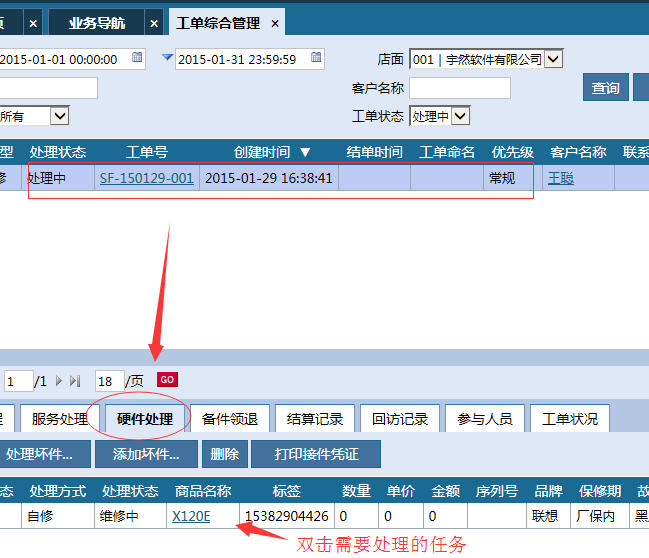Screen dimensions: 649x558
Task: Focus the rows-per-page input showing 18
Action: tap(110, 381)
